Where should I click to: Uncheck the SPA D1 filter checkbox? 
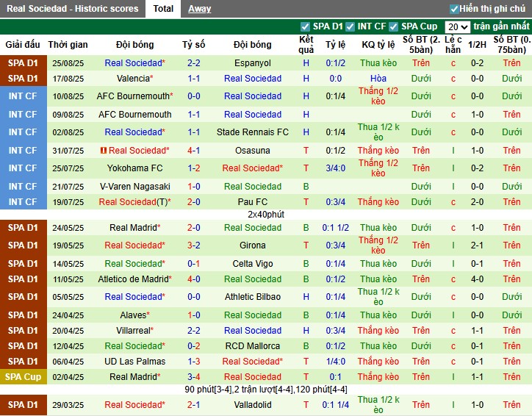(x=305, y=26)
